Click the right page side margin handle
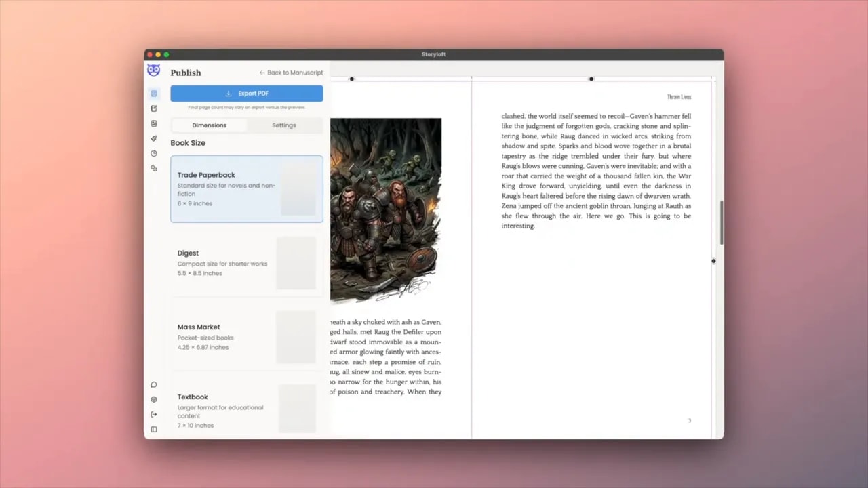The width and height of the screenshot is (868, 488). click(x=713, y=261)
